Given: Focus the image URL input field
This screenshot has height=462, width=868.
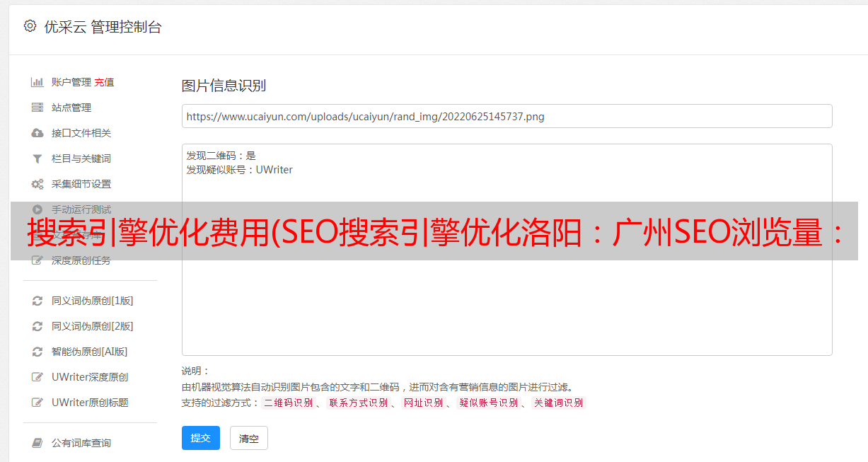Looking at the screenshot, I should pyautogui.click(x=507, y=116).
